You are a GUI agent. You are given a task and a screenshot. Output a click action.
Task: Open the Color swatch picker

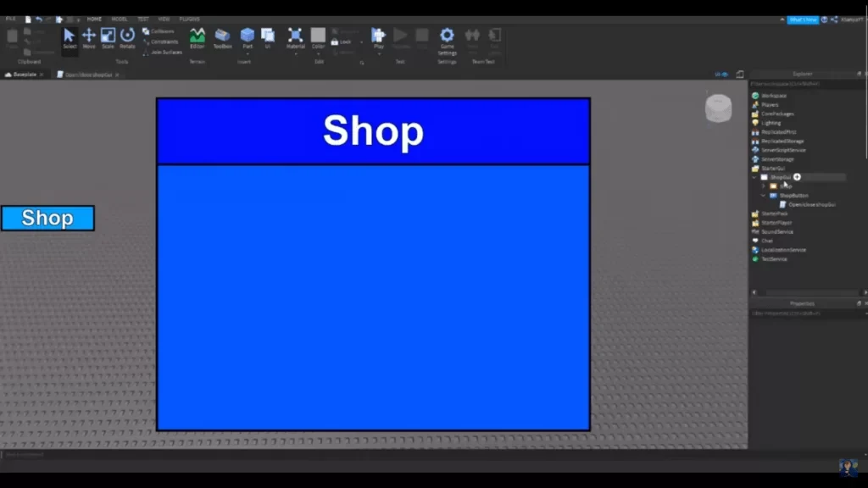point(318,37)
